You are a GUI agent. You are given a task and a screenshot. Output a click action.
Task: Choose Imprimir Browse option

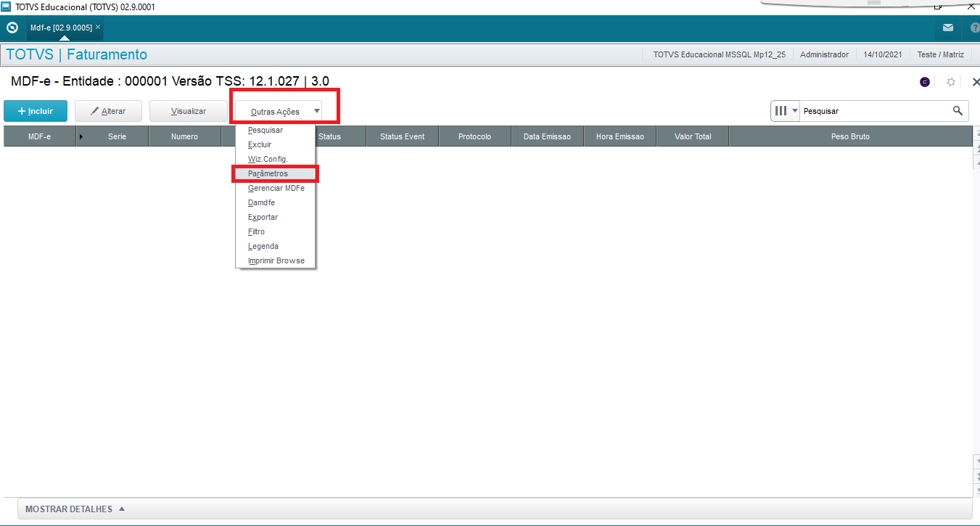[x=275, y=260]
